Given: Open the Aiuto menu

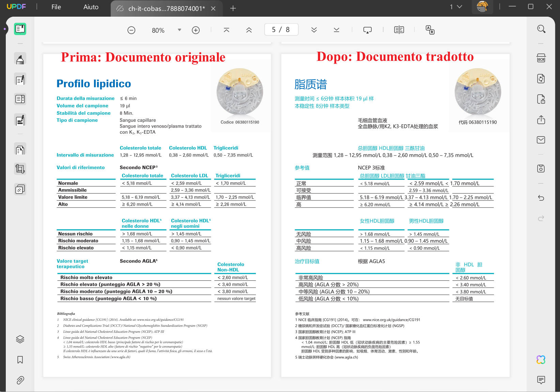Looking at the screenshot, I should coord(91,7).
